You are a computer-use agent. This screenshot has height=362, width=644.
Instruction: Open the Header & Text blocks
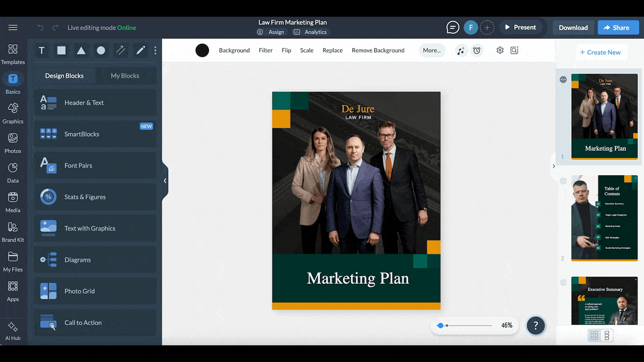[96, 102]
